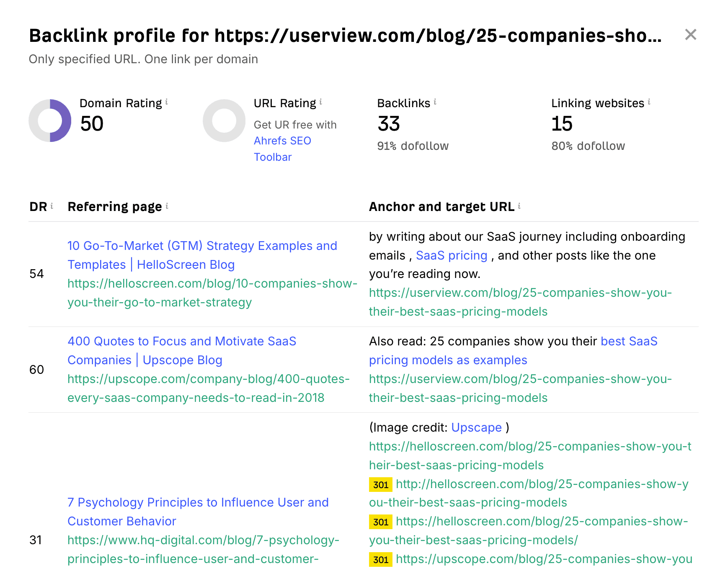The height and width of the screenshot is (571, 728).
Task: Close the backlink profile dialog
Action: pos(691,35)
